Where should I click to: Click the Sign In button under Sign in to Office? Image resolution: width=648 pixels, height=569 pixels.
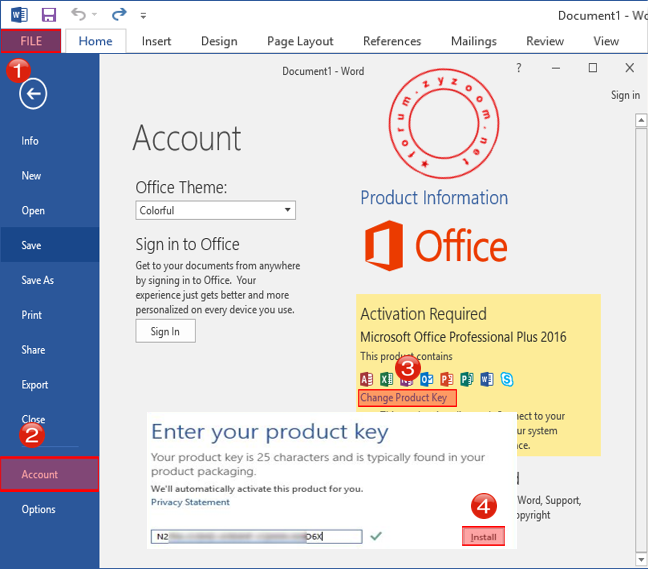165,331
